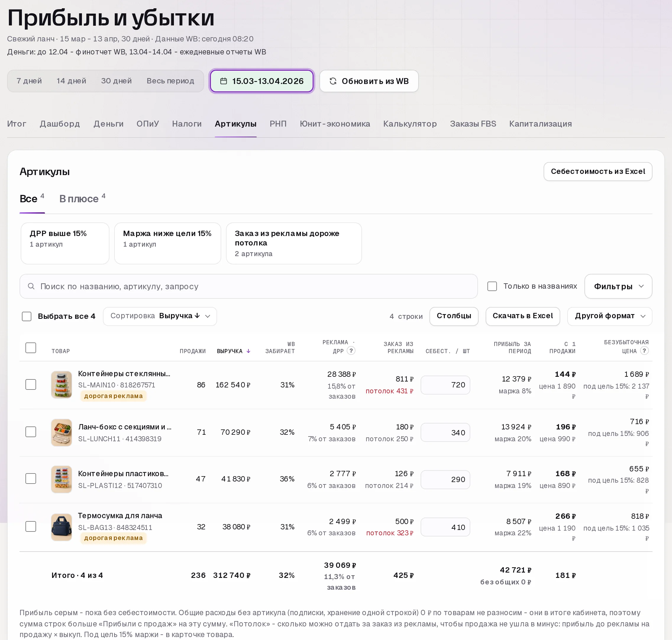Open help icon next to Реклама ДРР
This screenshot has width=672, height=640.
351,351
